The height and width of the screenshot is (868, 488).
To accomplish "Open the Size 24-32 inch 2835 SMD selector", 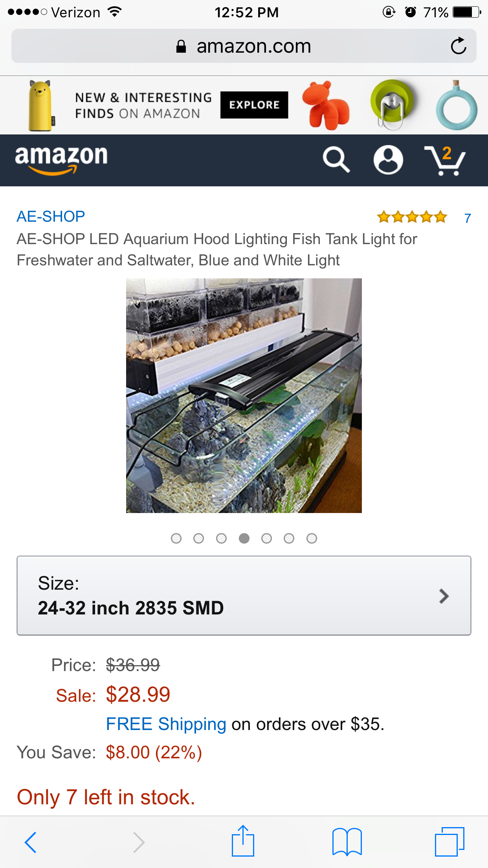I will pyautogui.click(x=244, y=596).
